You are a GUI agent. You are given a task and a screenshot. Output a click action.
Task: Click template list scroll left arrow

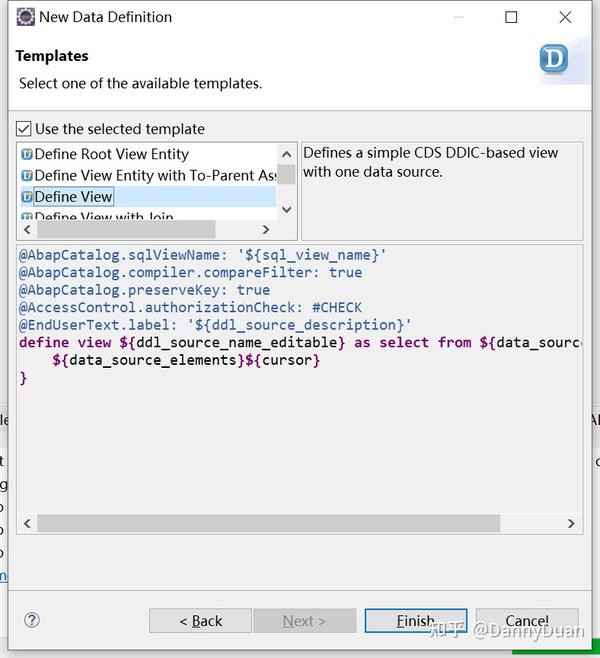click(27, 230)
